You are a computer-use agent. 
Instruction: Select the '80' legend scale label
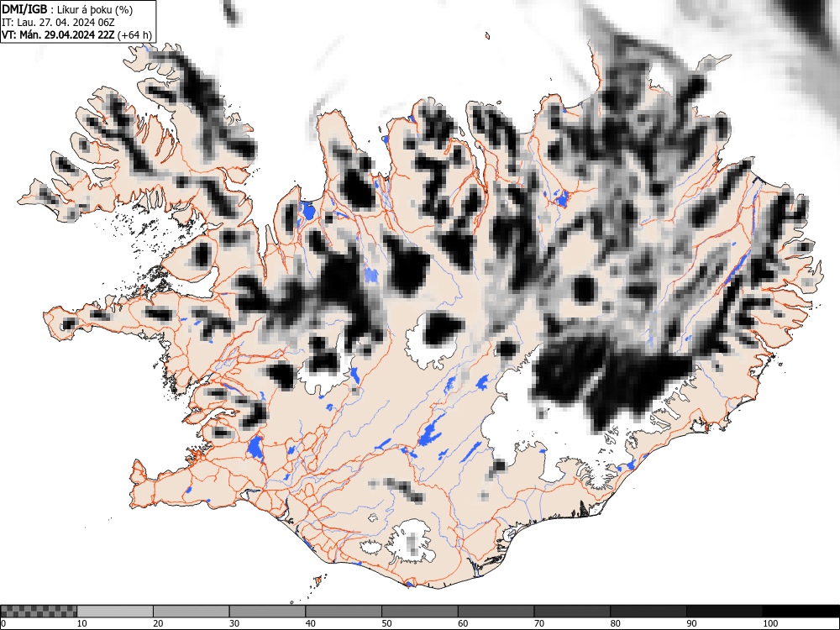pos(615,623)
